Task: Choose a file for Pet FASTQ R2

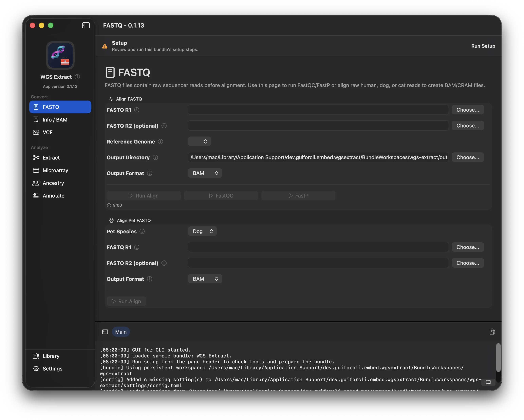Action: pyautogui.click(x=468, y=263)
